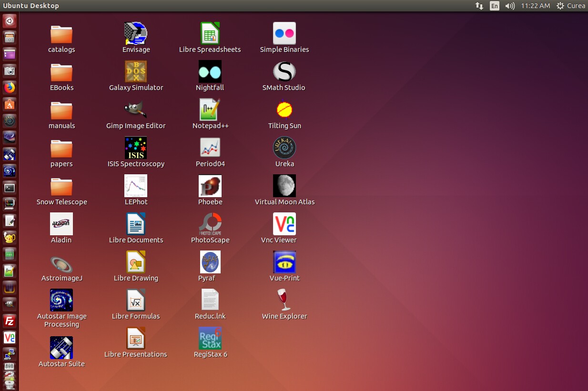The height and width of the screenshot is (391, 588).
Task: Open the Wine Explorer icon
Action: (284, 300)
